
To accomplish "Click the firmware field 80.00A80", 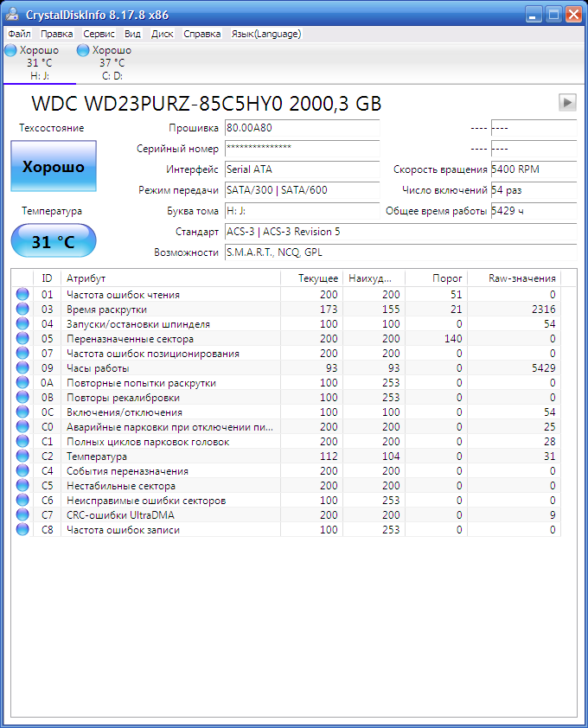I will pyautogui.click(x=301, y=127).
